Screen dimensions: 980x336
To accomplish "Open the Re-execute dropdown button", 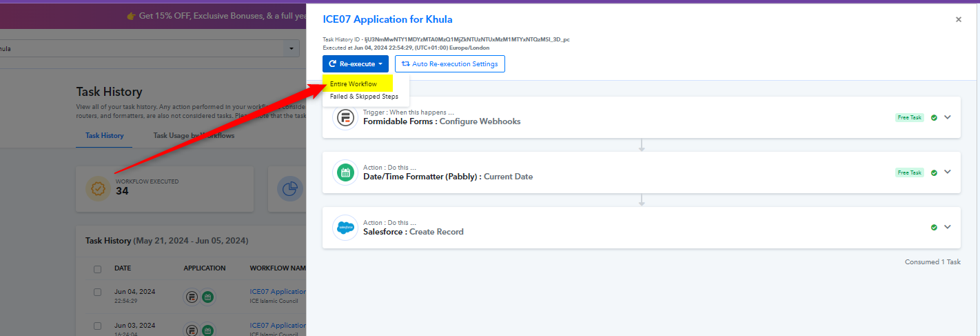I will pos(356,63).
